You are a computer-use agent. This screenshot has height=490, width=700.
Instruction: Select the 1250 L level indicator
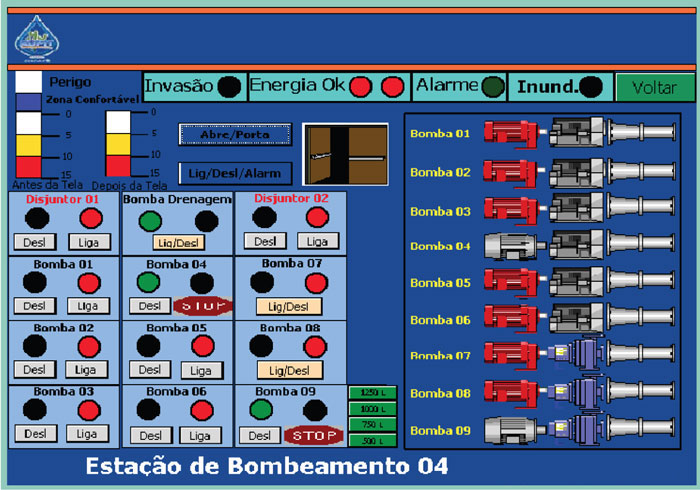371,393
